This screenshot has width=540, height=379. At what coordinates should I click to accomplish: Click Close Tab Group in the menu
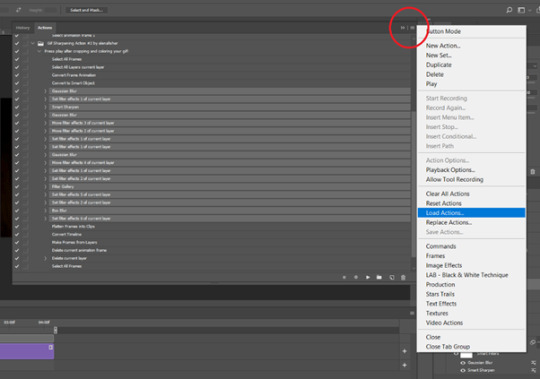tap(471, 347)
